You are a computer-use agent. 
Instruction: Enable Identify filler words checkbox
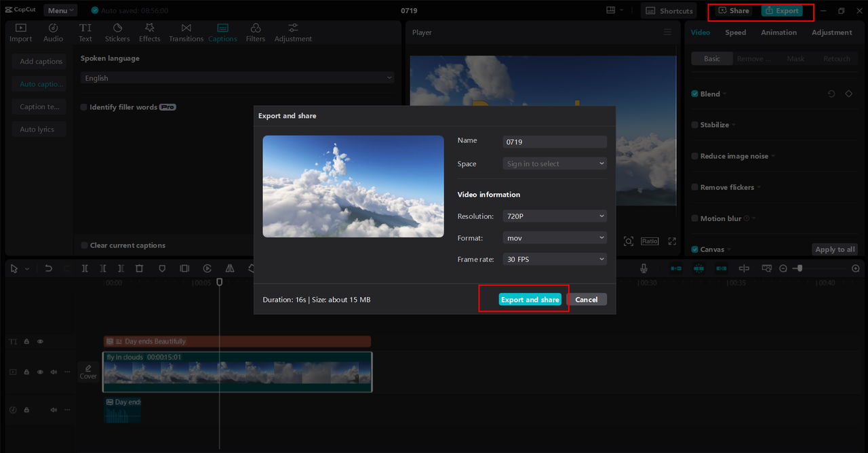(x=84, y=107)
